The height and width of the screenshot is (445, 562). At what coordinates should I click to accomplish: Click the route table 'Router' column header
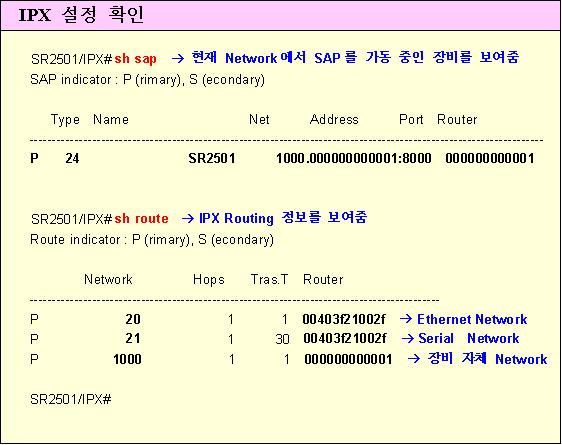pos(323,279)
